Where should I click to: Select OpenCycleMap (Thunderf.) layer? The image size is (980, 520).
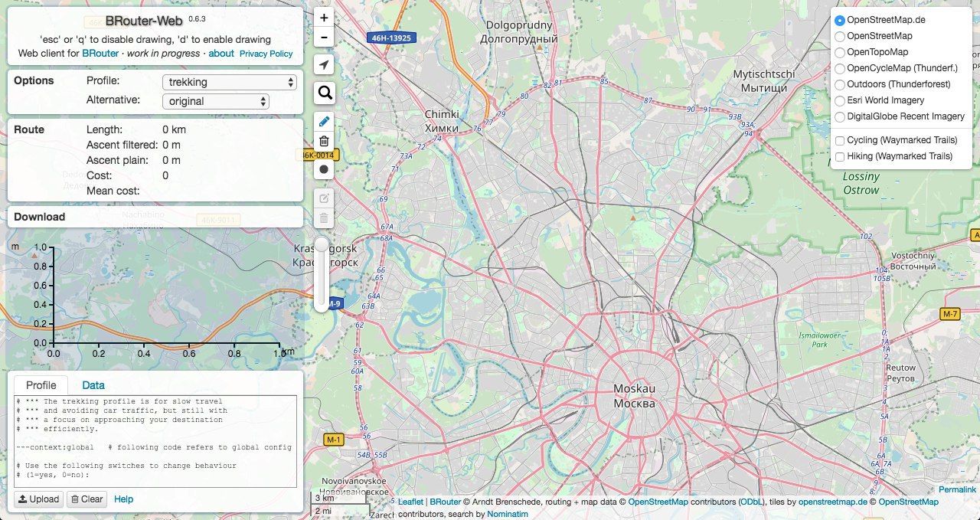pyautogui.click(x=840, y=68)
